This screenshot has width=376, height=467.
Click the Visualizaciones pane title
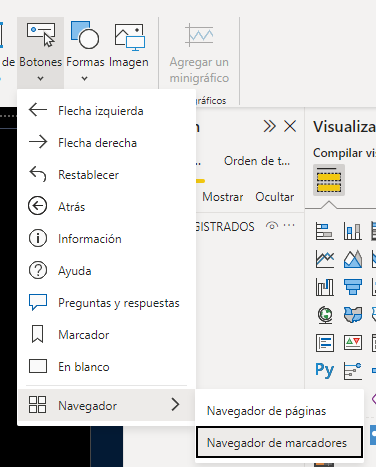[x=344, y=127]
